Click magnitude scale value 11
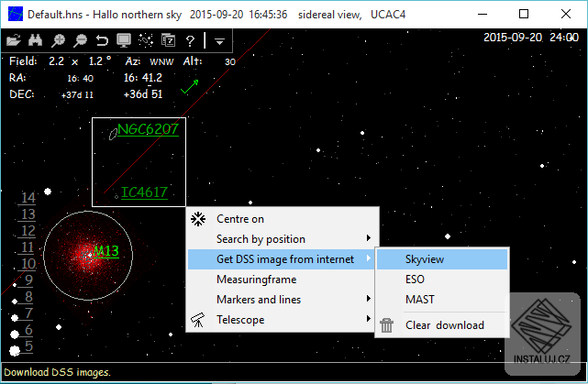The width and height of the screenshot is (588, 384). point(28,247)
